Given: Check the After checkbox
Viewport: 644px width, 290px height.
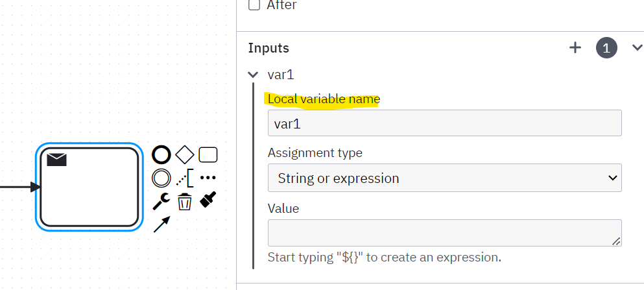Looking at the screenshot, I should (254, 5).
